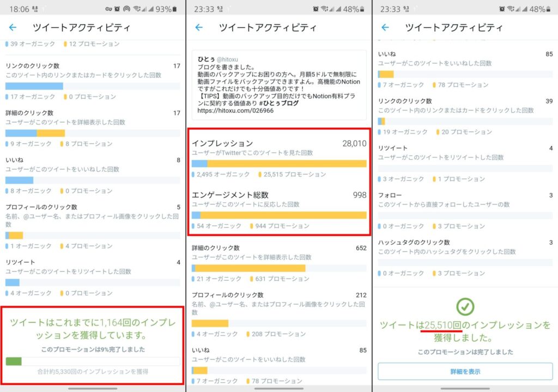Tap the ハッシュタグのクリック数 row
The image size is (558, 392).
click(465, 258)
